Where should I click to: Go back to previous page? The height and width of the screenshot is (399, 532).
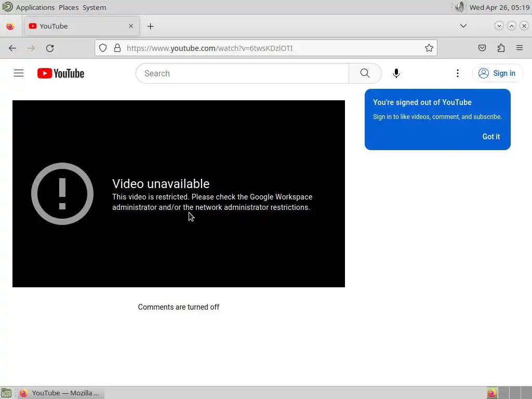12,48
